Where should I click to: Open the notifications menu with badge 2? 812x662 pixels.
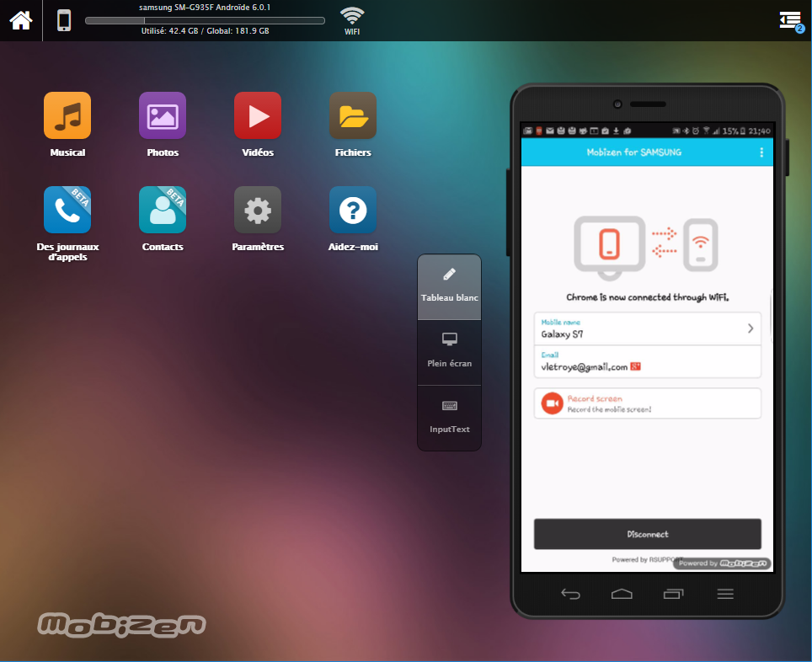[x=792, y=22]
